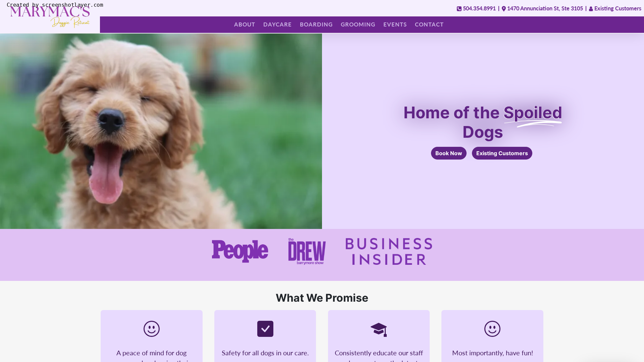The height and width of the screenshot is (362, 644).
Task: Click the Business Insider logo
Action: pos(389,251)
